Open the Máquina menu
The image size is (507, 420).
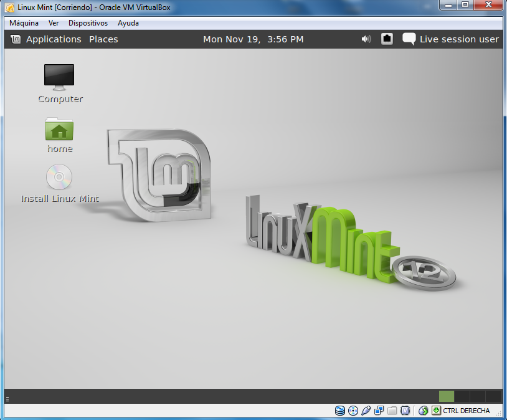(24, 23)
